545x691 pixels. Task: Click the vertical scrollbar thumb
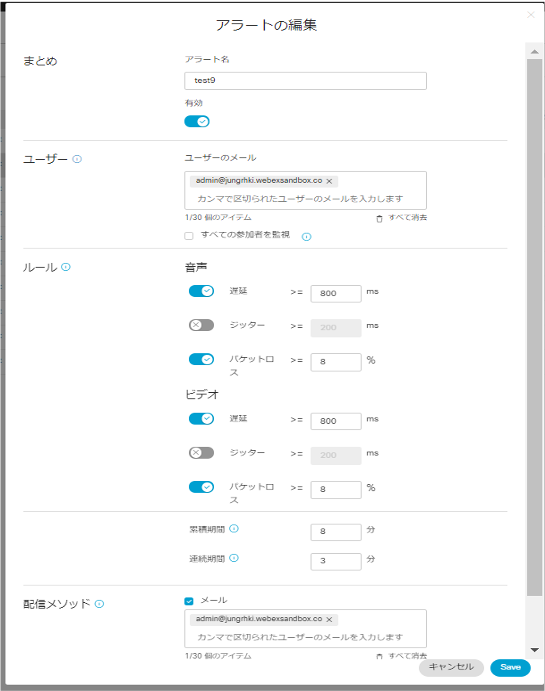[x=534, y=327]
